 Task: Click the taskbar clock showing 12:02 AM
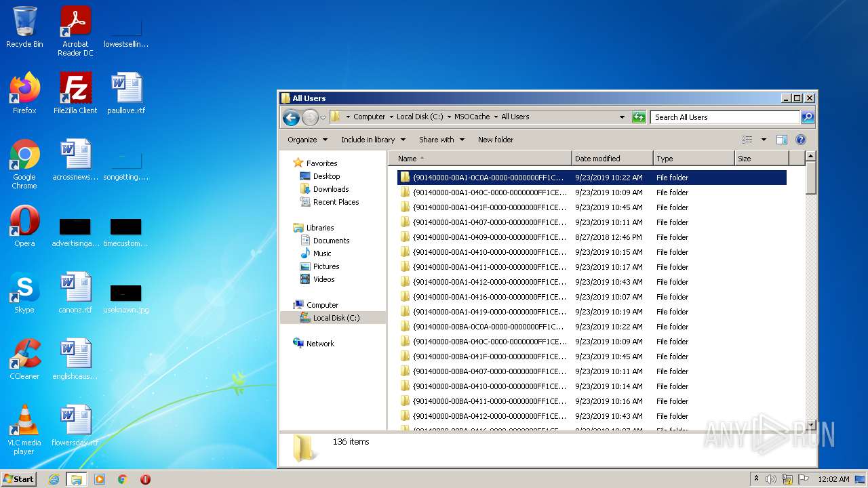833,479
